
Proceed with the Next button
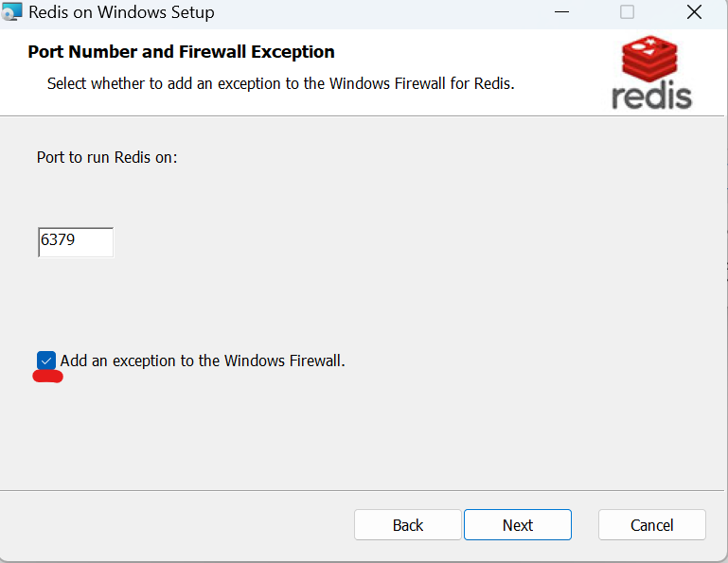[x=518, y=525]
